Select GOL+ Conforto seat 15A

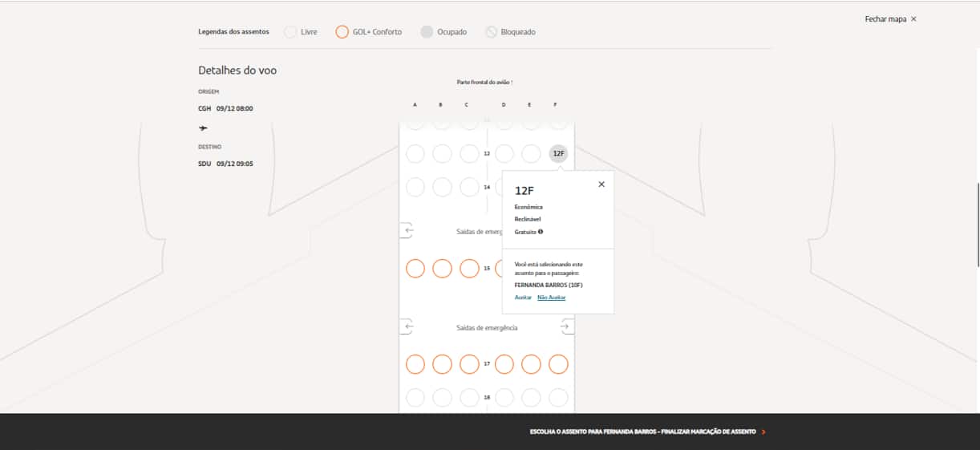(x=415, y=269)
